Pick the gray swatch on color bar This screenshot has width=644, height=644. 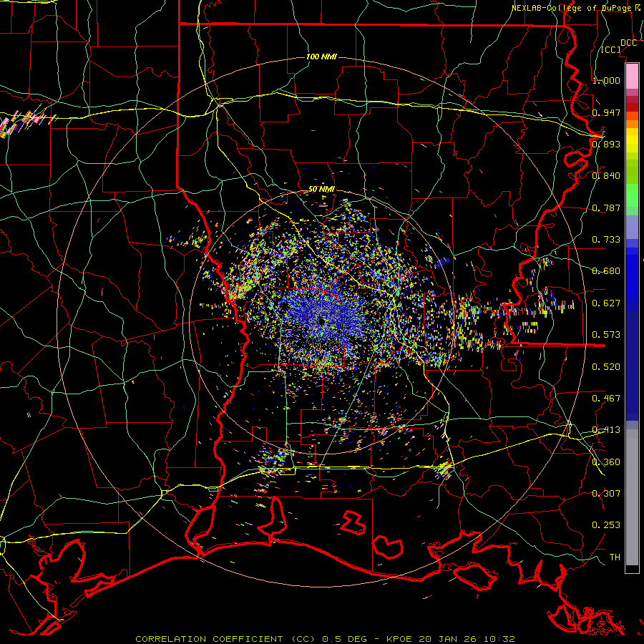(632, 497)
